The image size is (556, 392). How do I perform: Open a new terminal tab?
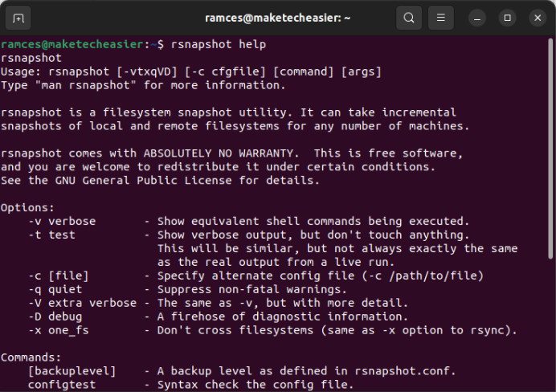coord(18,18)
